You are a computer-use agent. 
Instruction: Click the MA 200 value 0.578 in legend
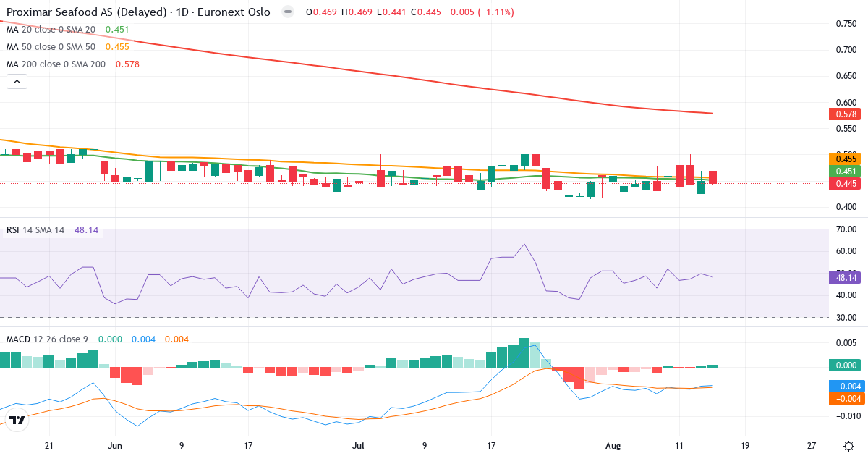tap(127, 64)
